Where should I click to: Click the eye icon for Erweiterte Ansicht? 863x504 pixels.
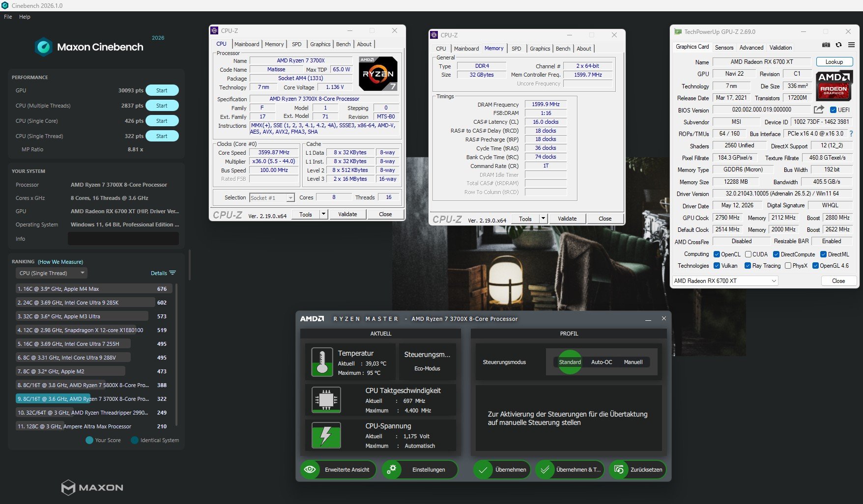(x=310, y=470)
